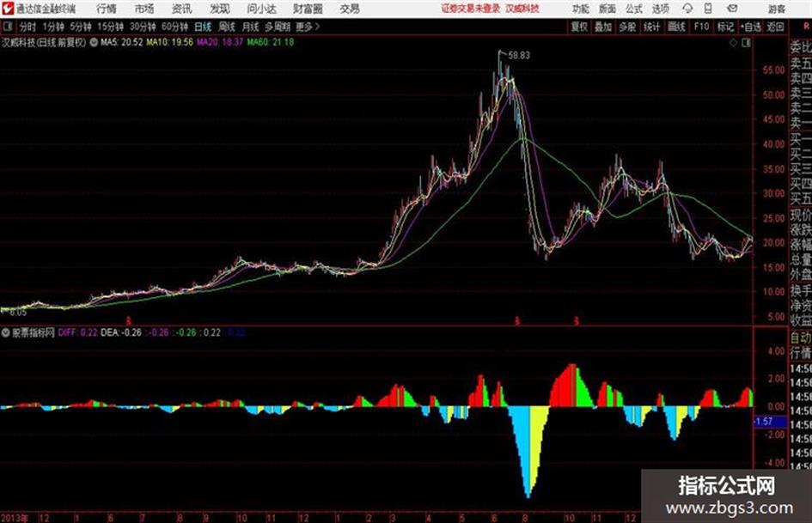Open the mail envelope icon
This screenshot has height=523, width=812.
click(x=732, y=9)
